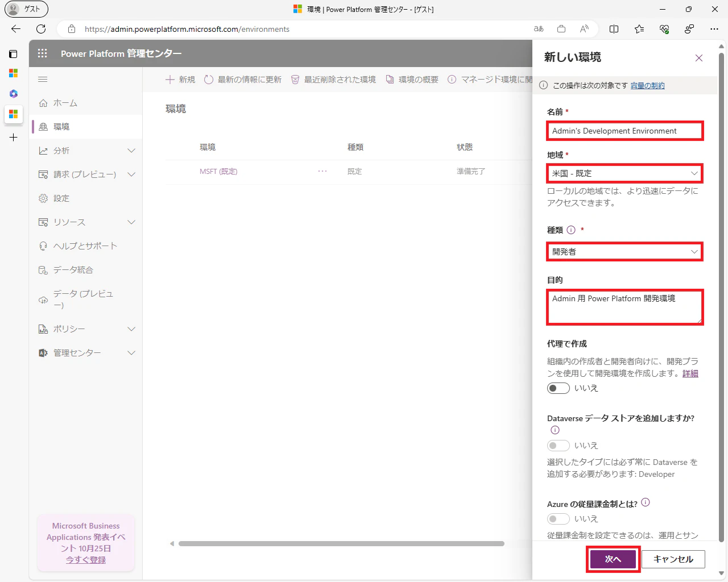Open browser settings ellipsis menu
Viewport: 728px width, 582px height.
(714, 29)
